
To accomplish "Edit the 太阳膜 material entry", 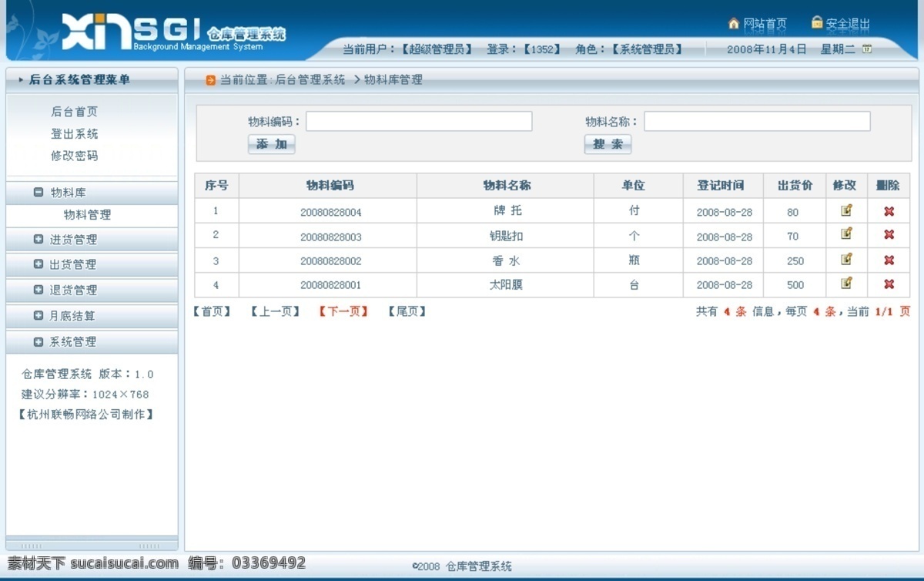I will [846, 283].
